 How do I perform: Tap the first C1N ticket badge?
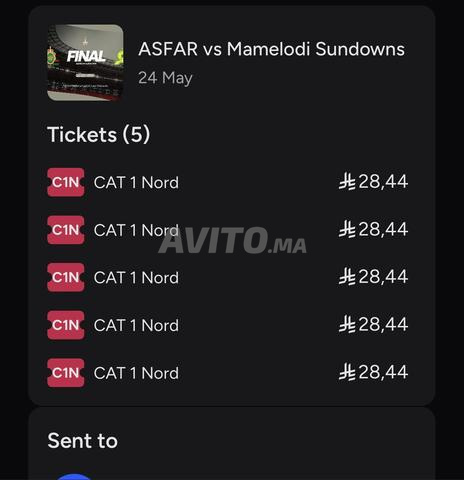click(x=66, y=182)
